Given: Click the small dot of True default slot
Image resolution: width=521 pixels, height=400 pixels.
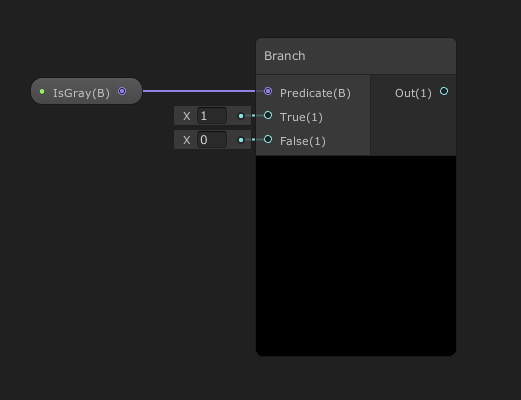Looking at the screenshot, I should pyautogui.click(x=241, y=116).
